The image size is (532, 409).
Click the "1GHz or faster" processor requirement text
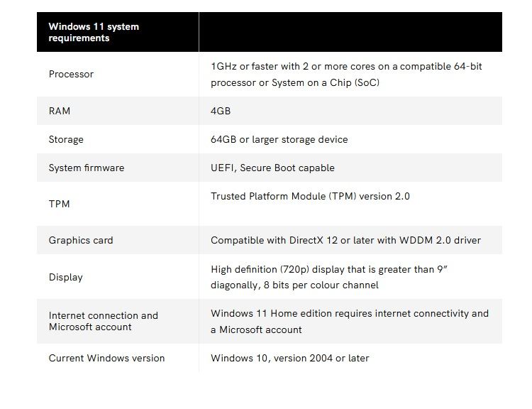pos(346,74)
